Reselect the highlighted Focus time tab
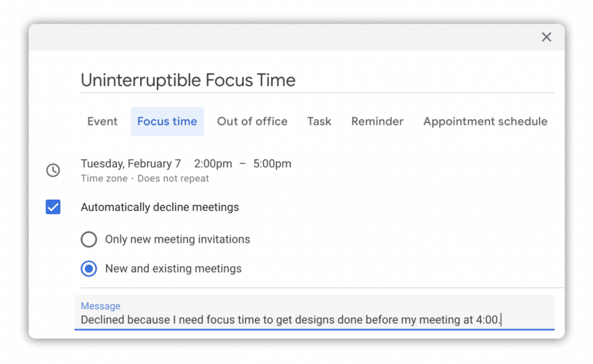593x364 pixels. coord(167,122)
